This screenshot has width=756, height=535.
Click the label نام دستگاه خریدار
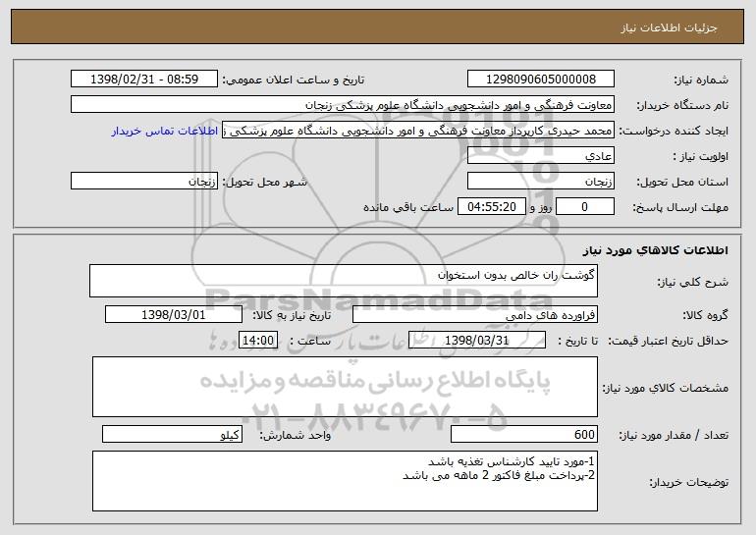682,105
